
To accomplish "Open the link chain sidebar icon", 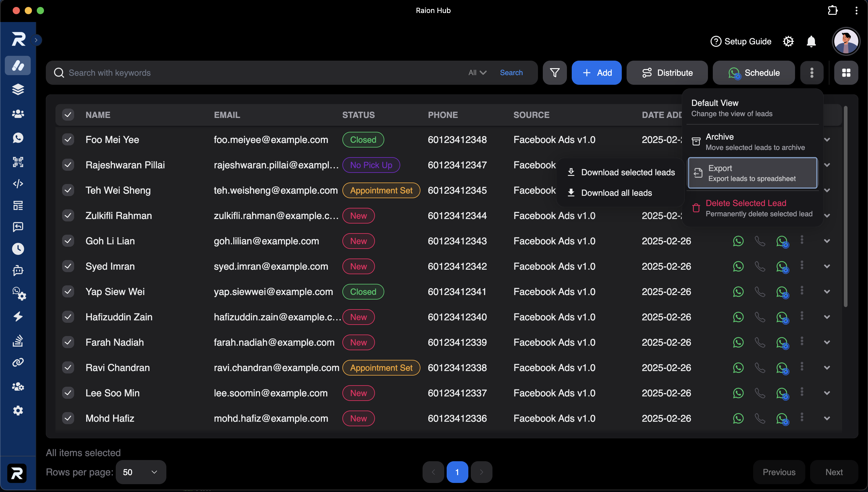I will pos(18,362).
